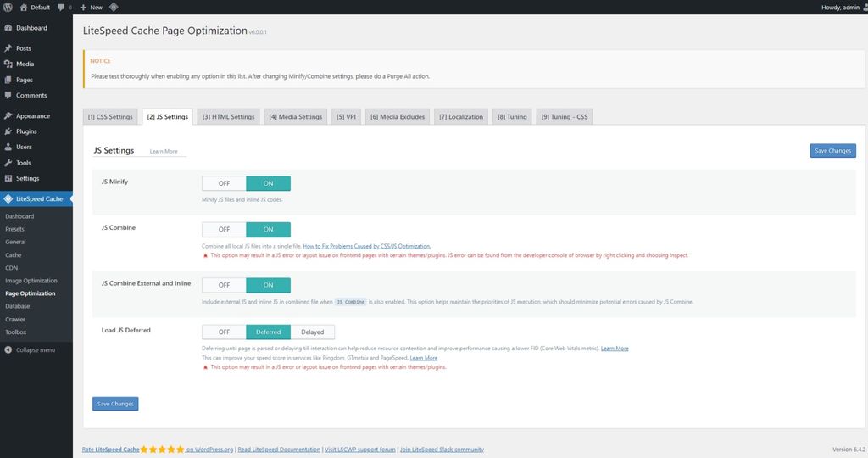Click the Appearance paintbrush icon
868x458 pixels.
[8, 115]
